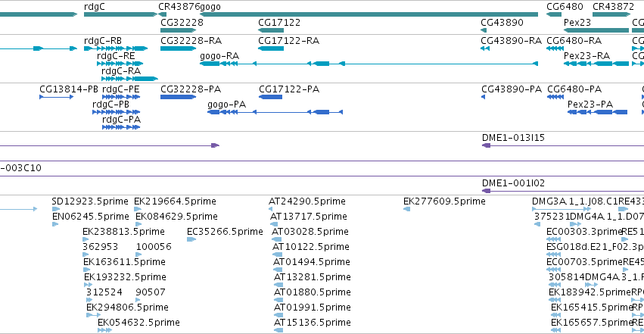644x334 pixels.
Task: Click the DME1-001I02 BAC feature arrowhead
Action: [x=487, y=191]
